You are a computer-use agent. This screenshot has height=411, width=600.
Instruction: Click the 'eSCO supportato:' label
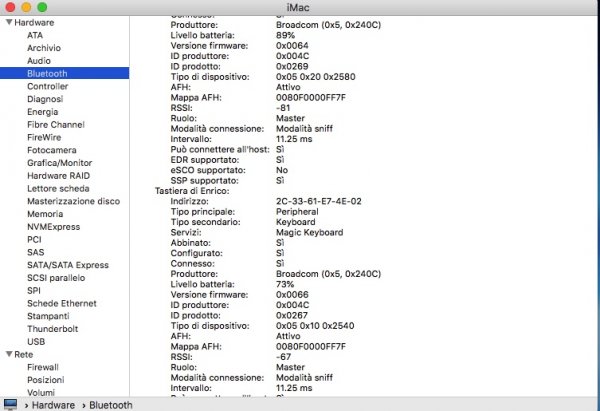pos(208,170)
